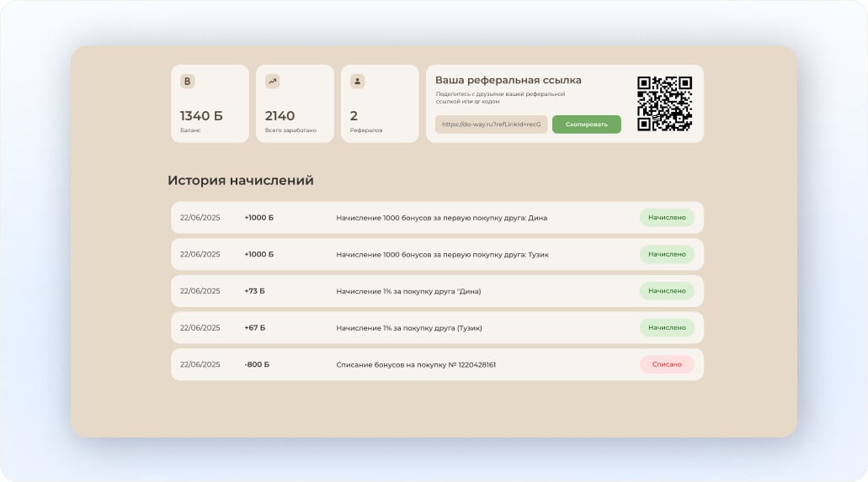The image size is (868, 482).
Task: Select the 1% purchase accrual text for Тузик
Action: (408, 328)
